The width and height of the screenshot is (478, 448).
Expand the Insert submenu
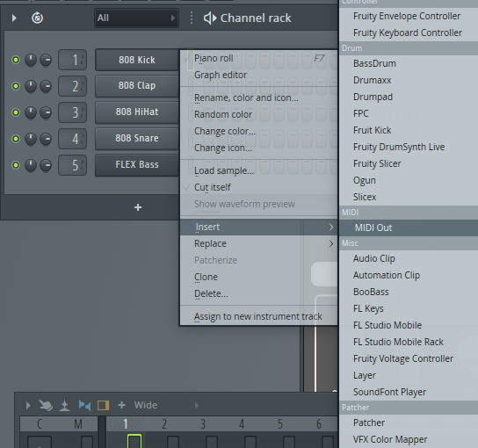point(258,227)
